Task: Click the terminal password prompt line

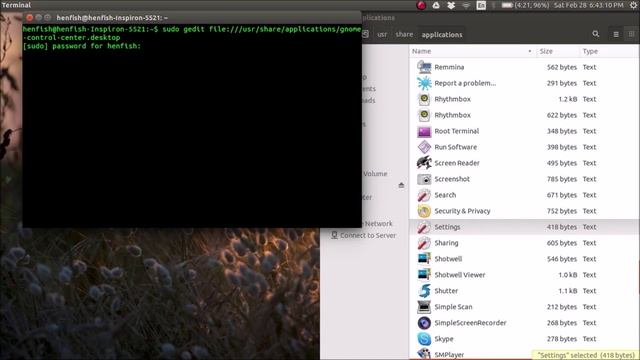Action: (x=82, y=46)
